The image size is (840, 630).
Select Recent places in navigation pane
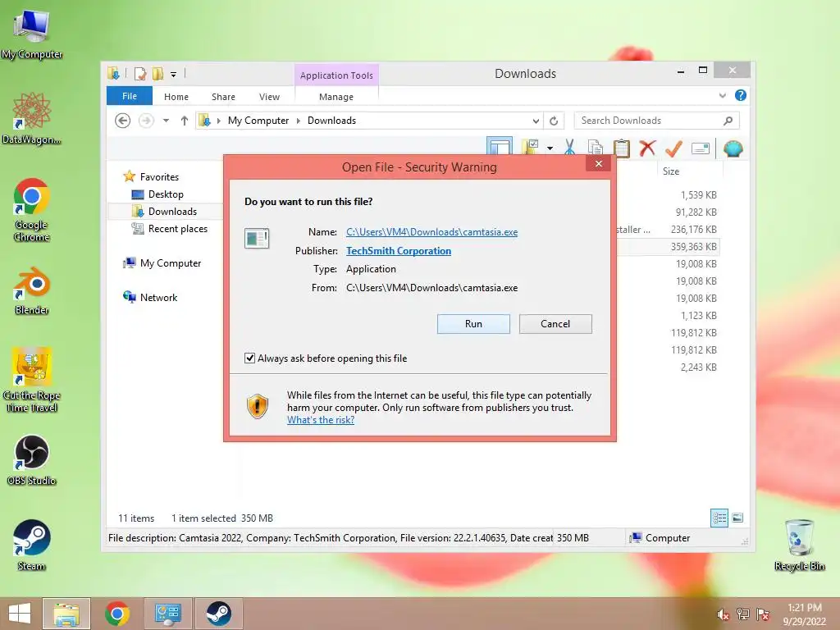(x=177, y=229)
